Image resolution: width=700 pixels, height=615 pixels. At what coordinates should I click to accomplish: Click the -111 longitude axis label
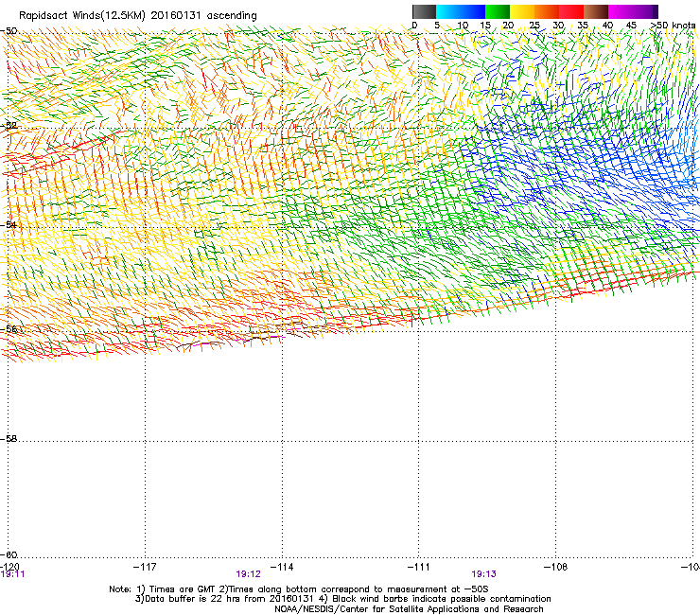[419, 567]
